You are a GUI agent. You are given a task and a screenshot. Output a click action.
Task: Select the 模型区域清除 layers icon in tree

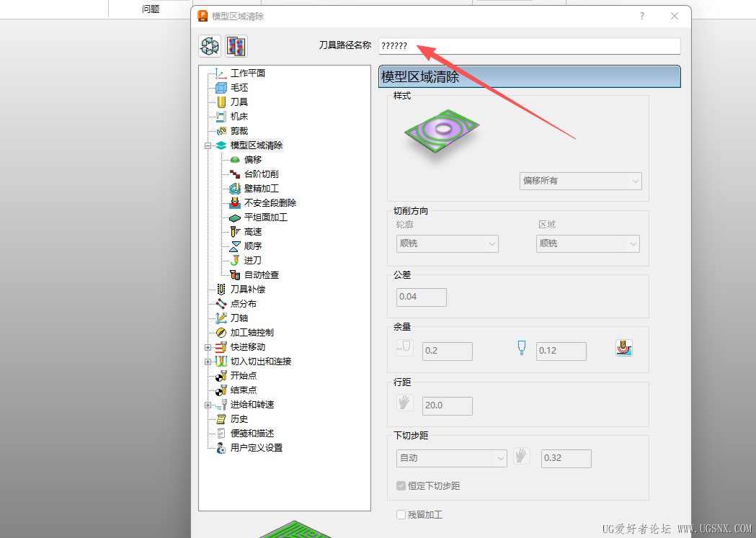tap(221, 145)
